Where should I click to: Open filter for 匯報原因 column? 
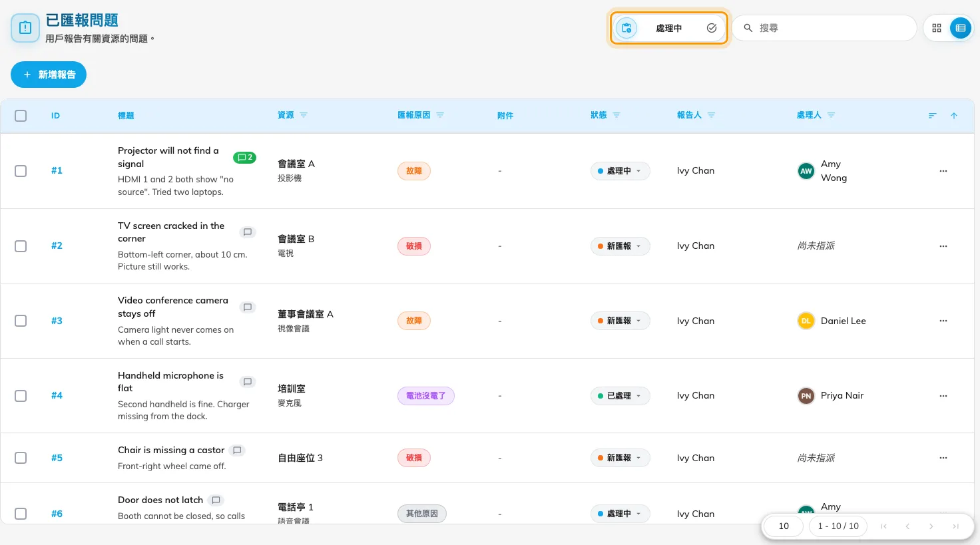[440, 115]
